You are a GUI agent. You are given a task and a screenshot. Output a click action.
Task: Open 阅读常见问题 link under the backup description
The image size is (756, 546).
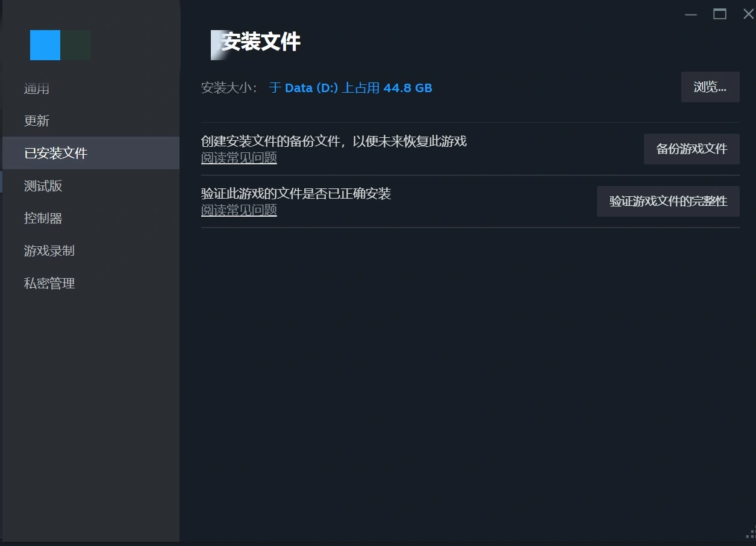point(239,157)
